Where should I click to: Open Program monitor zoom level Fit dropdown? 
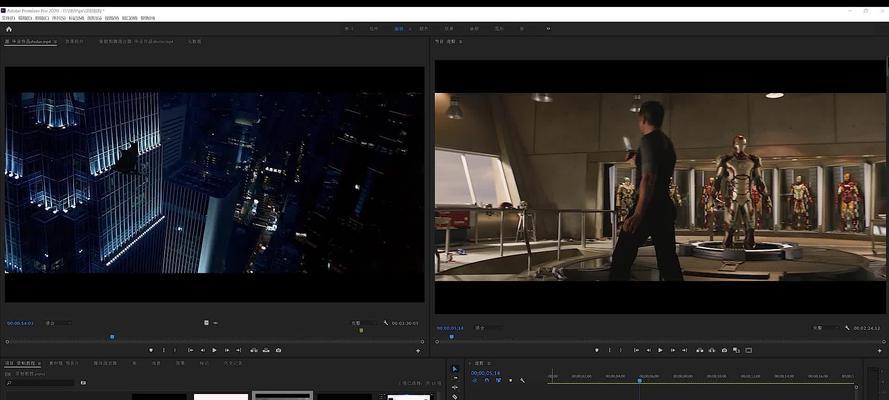[489, 327]
